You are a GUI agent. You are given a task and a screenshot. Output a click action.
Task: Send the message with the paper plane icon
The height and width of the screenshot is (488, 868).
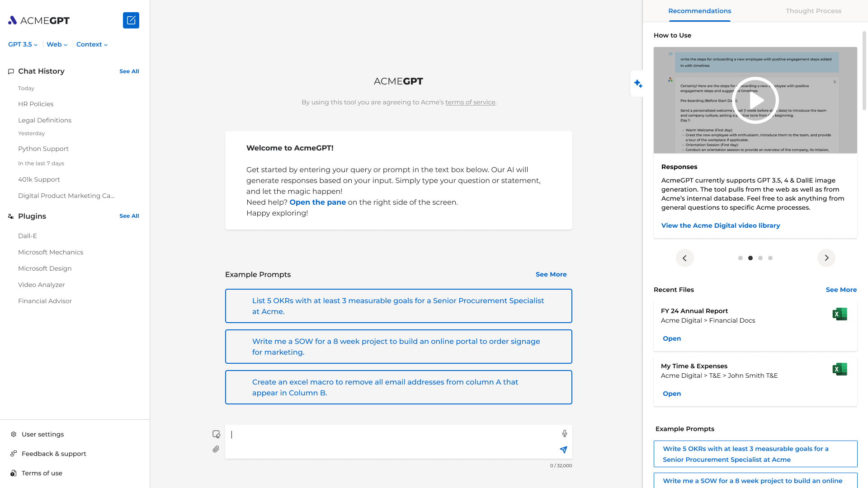[x=563, y=450]
